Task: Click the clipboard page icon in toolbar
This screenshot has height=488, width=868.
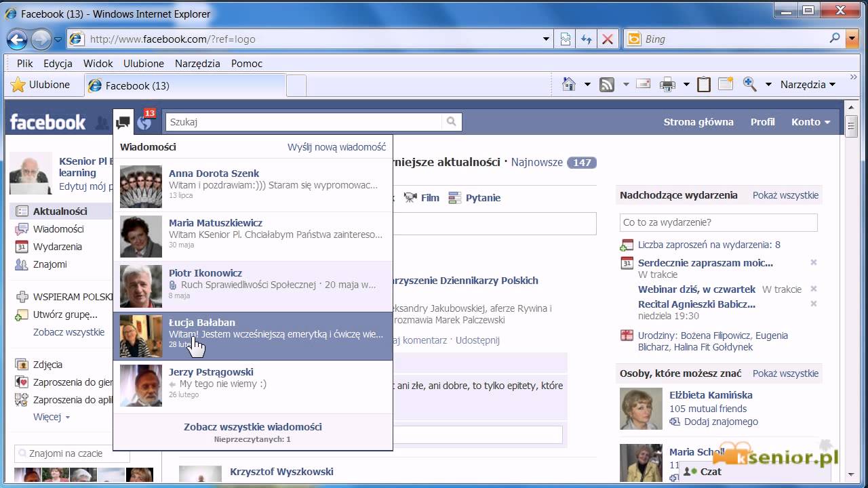Action: click(x=704, y=84)
